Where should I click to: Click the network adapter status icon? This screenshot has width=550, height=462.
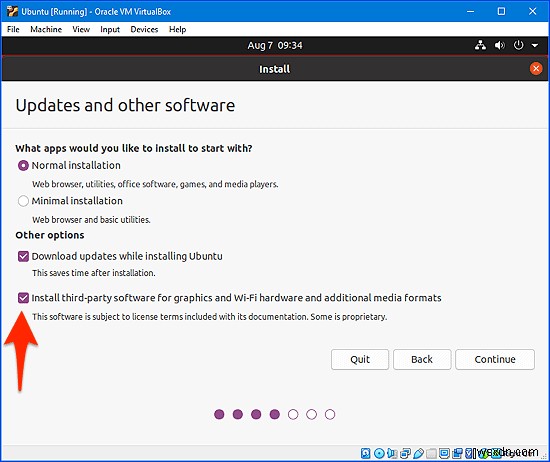tap(405, 453)
